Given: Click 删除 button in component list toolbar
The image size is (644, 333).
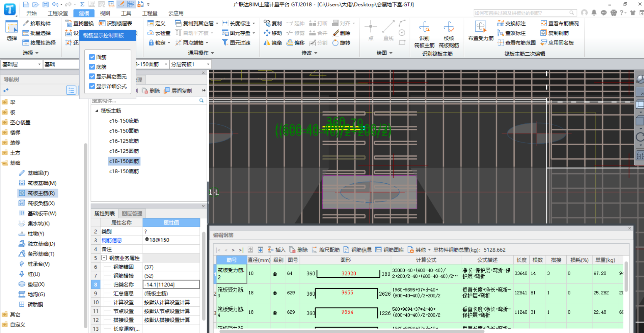Looking at the screenshot, I should coord(151,91).
